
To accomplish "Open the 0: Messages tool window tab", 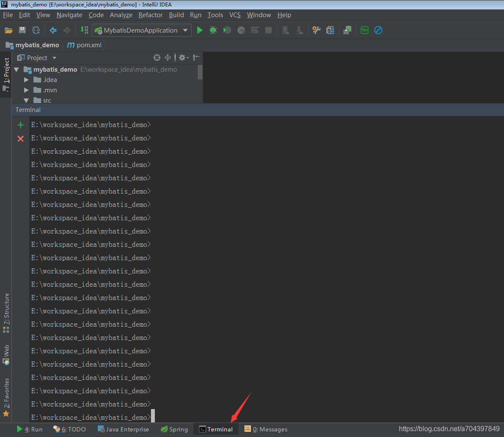I will point(266,429).
